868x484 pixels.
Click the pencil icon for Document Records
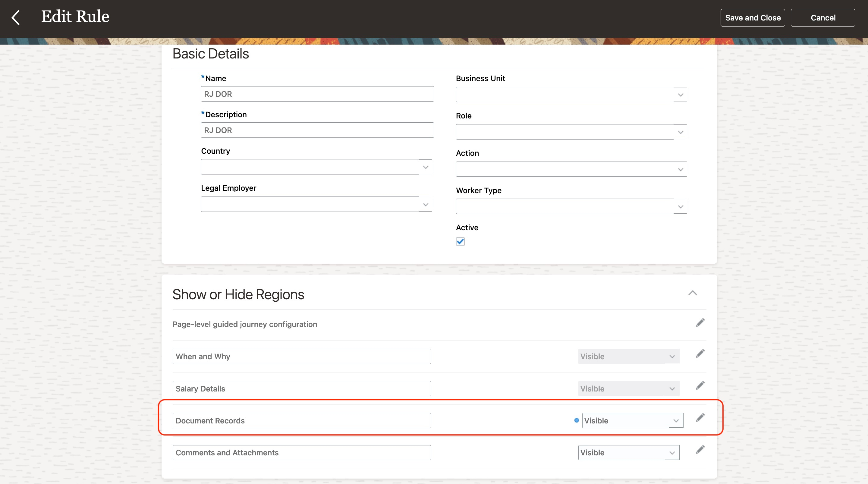click(x=700, y=418)
